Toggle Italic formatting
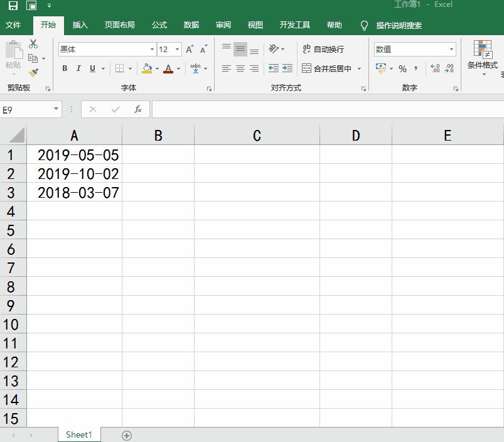Viewport: 504px width, 442px height. tap(78, 68)
